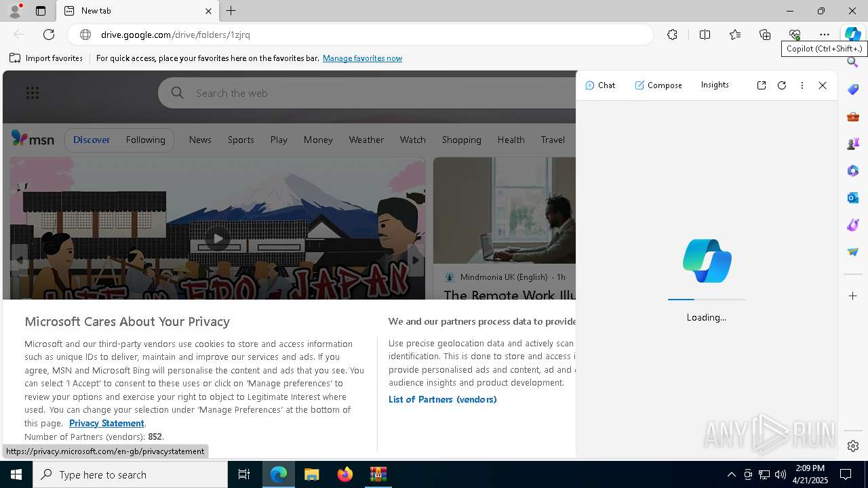Open the Weather category
The width and height of the screenshot is (868, 488).
[366, 140]
